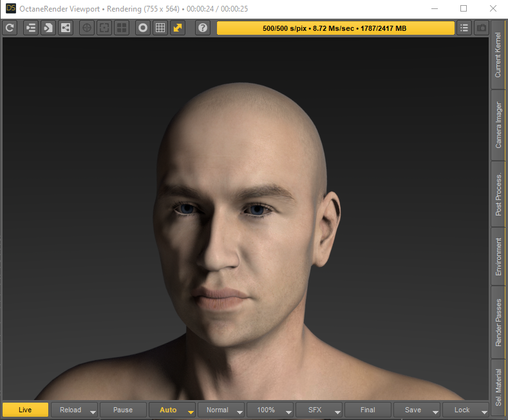The image size is (508, 420).
Task: Minimize the OctaneRender Viewport window
Action: coord(435,8)
